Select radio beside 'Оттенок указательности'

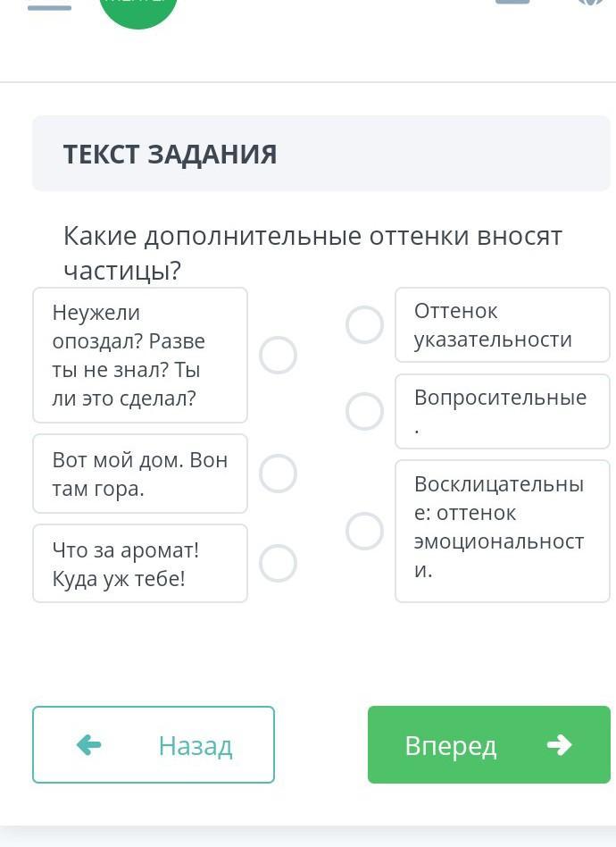click(x=364, y=325)
